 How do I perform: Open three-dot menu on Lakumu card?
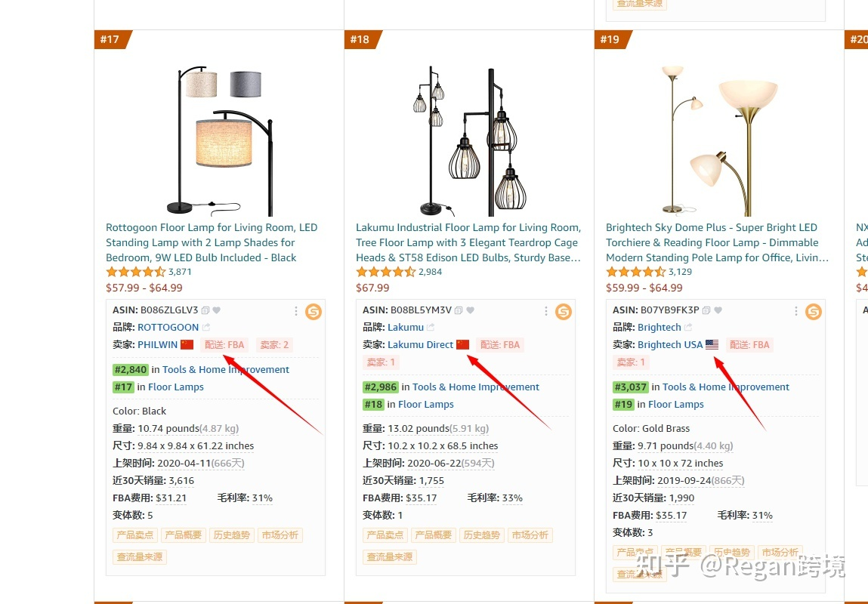(546, 310)
